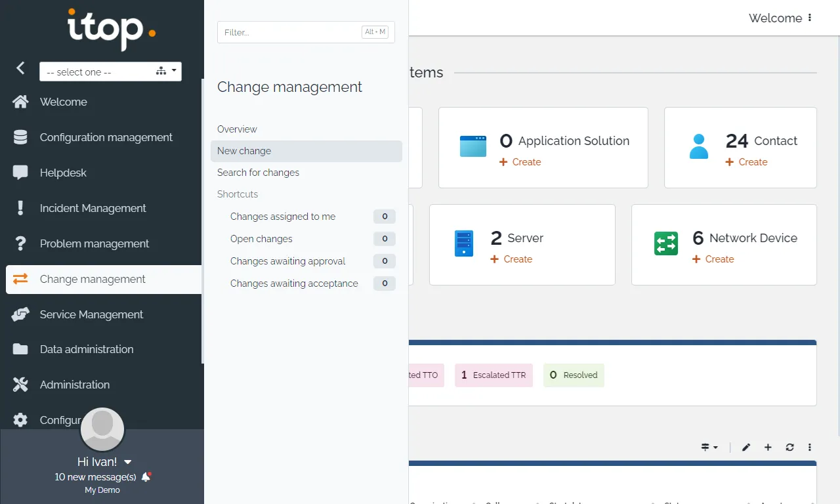Expand the Hi Ivan user menu arrow
Screen dimensions: 840x504
tap(128, 462)
